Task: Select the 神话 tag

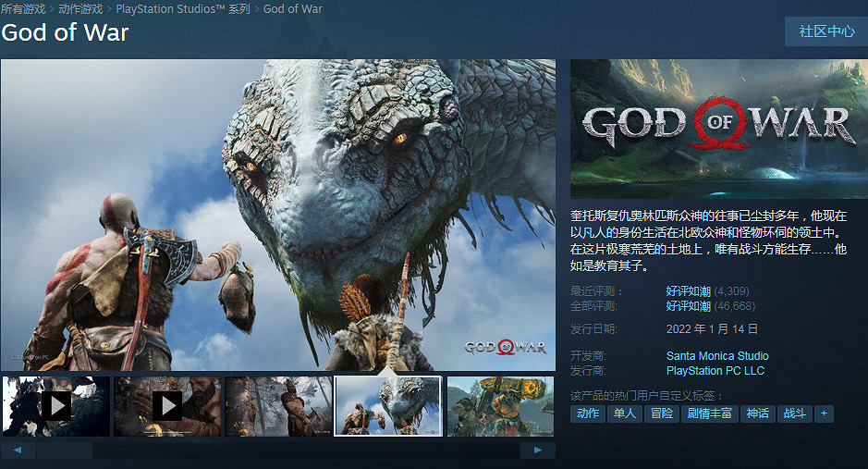Action: pyautogui.click(x=758, y=413)
